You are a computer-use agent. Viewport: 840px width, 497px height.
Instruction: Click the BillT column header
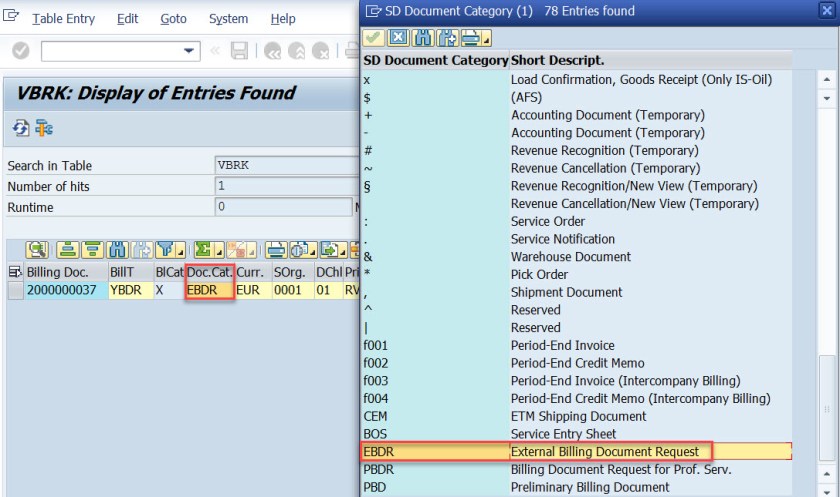click(131, 272)
